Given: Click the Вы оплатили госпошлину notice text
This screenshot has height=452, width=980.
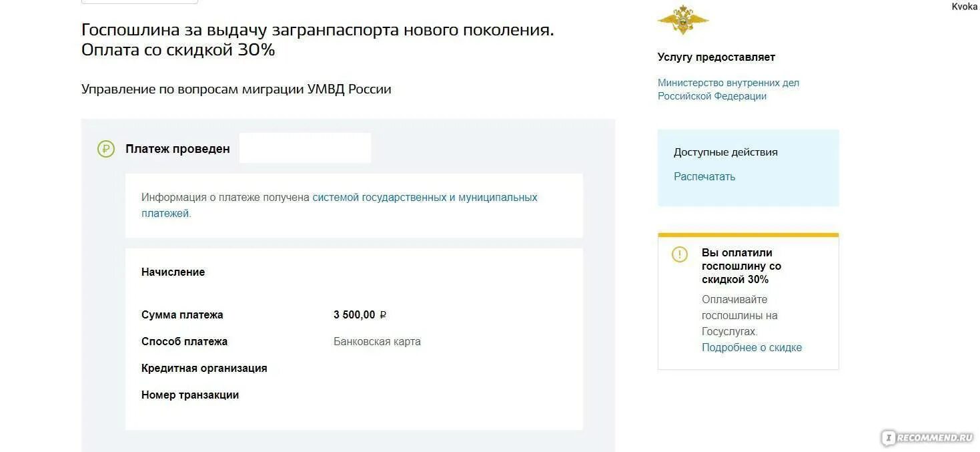Looking at the screenshot, I should point(741,266).
